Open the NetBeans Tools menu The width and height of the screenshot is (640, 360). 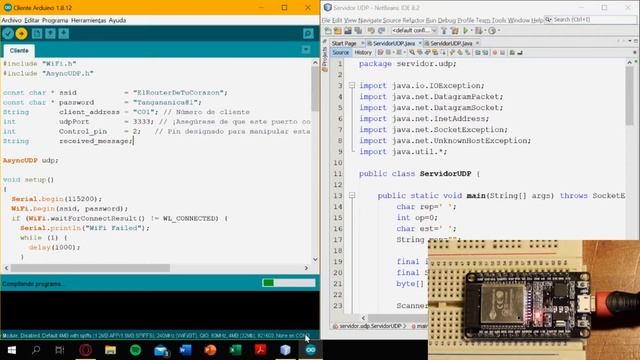(x=499, y=20)
